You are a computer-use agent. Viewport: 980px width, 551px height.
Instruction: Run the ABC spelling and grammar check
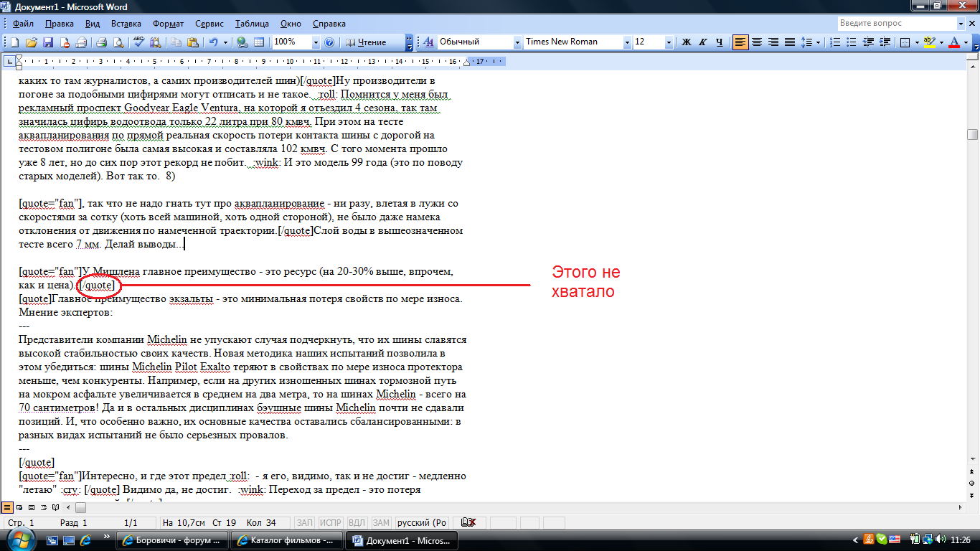[138, 42]
